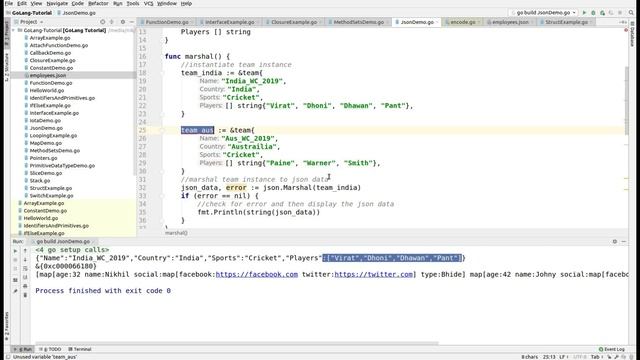Screen dimensions: 640x360
Task: Open the TODO tool window
Action: (51, 349)
